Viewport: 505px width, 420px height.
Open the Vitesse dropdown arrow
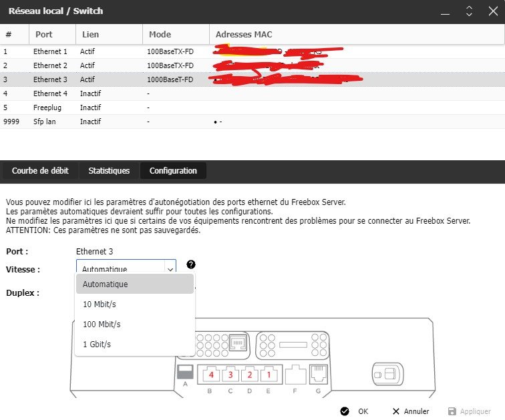point(170,268)
